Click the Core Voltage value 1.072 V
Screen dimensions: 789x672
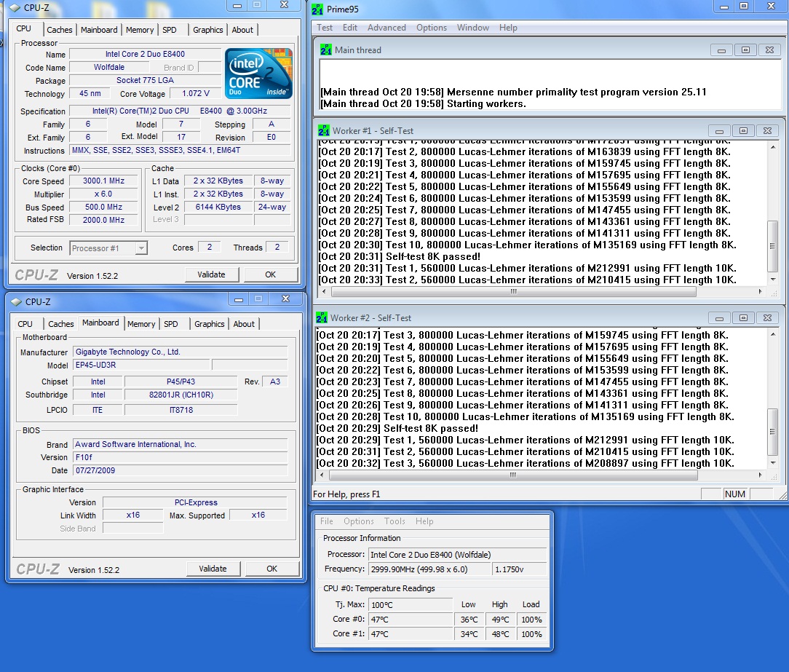(x=196, y=94)
